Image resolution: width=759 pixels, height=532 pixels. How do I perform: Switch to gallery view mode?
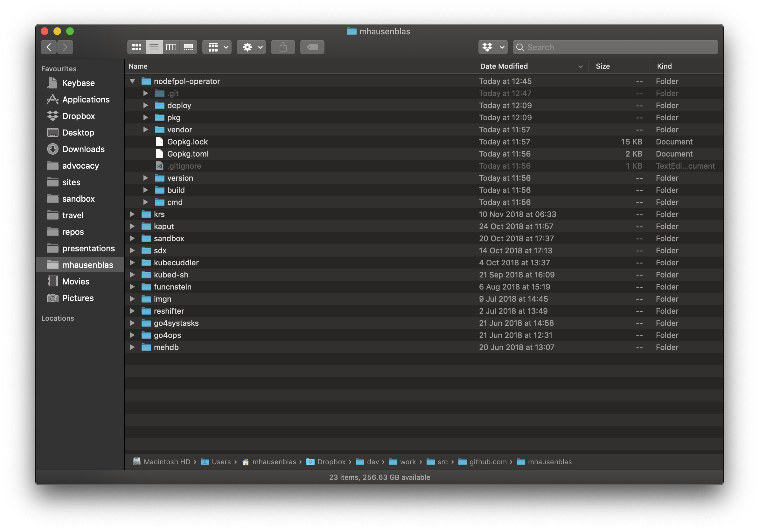pyautogui.click(x=188, y=47)
